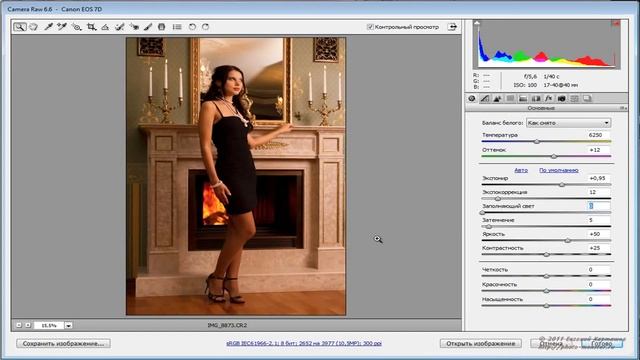Click the Готово button
Viewport: 640px width, 360px height.
coord(602,343)
